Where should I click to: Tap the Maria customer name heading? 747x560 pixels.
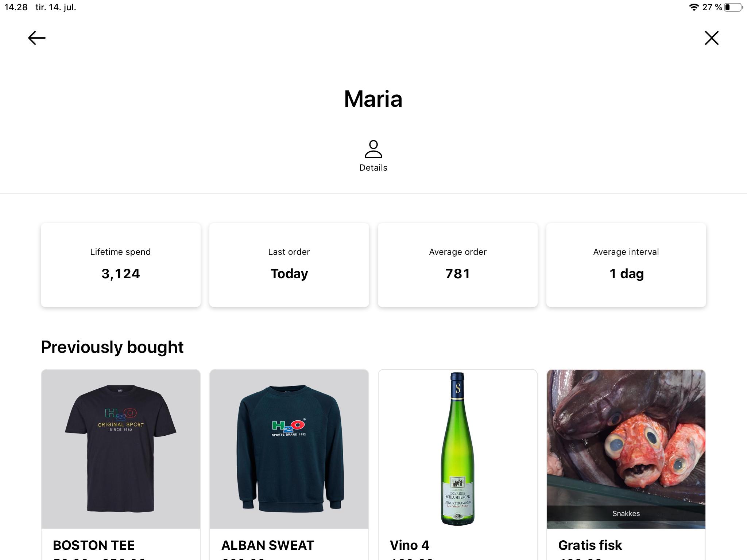coord(373,99)
